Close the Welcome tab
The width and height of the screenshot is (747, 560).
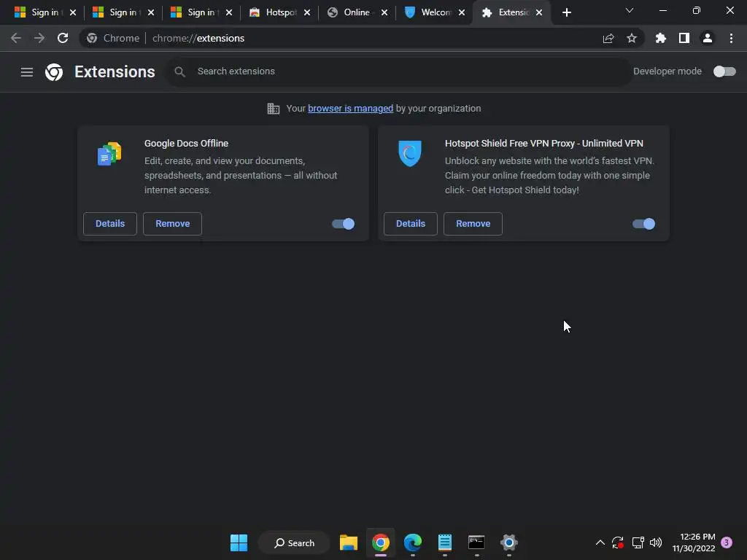(x=462, y=12)
